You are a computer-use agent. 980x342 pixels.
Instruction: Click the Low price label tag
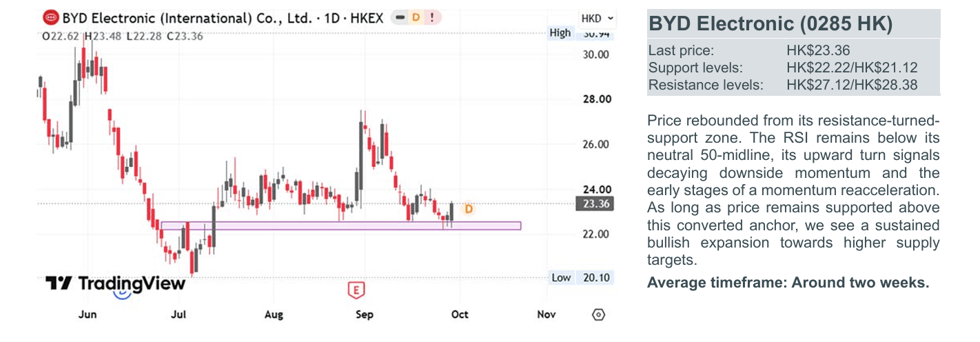click(x=561, y=277)
